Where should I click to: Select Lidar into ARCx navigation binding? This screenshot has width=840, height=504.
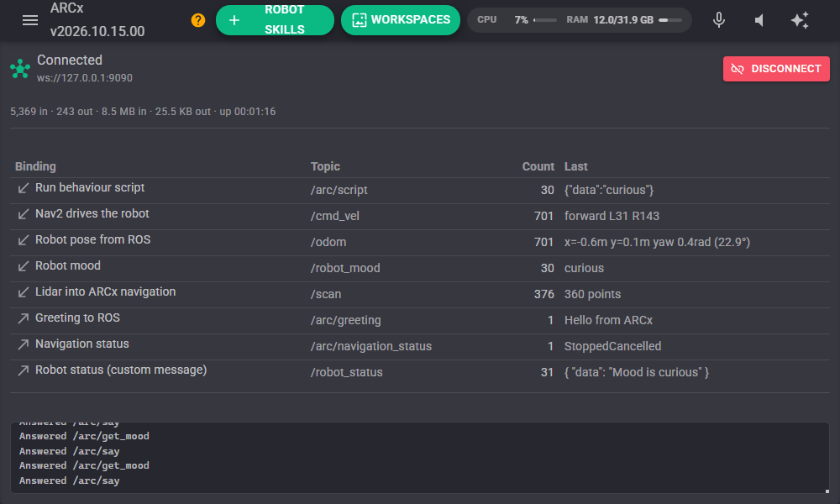coord(106,291)
